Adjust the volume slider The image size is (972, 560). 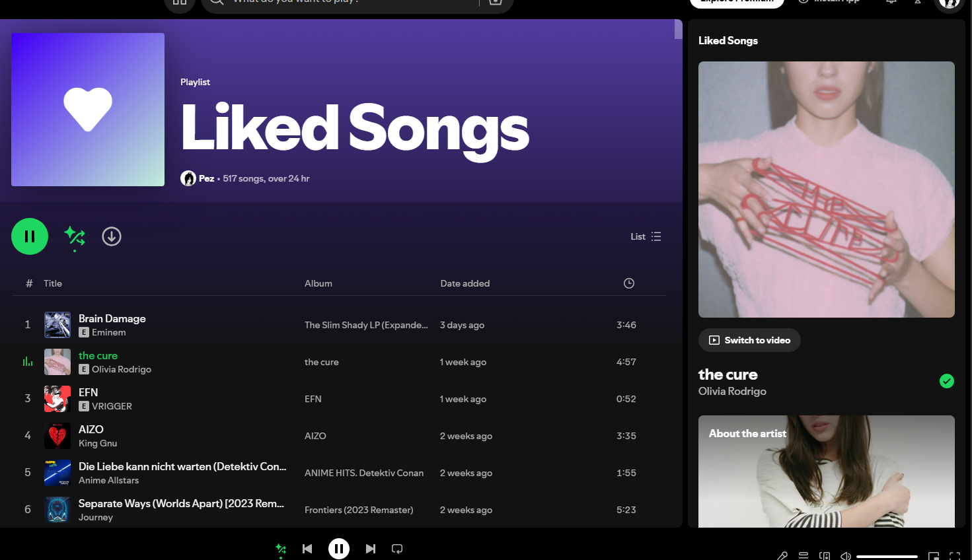(x=887, y=557)
